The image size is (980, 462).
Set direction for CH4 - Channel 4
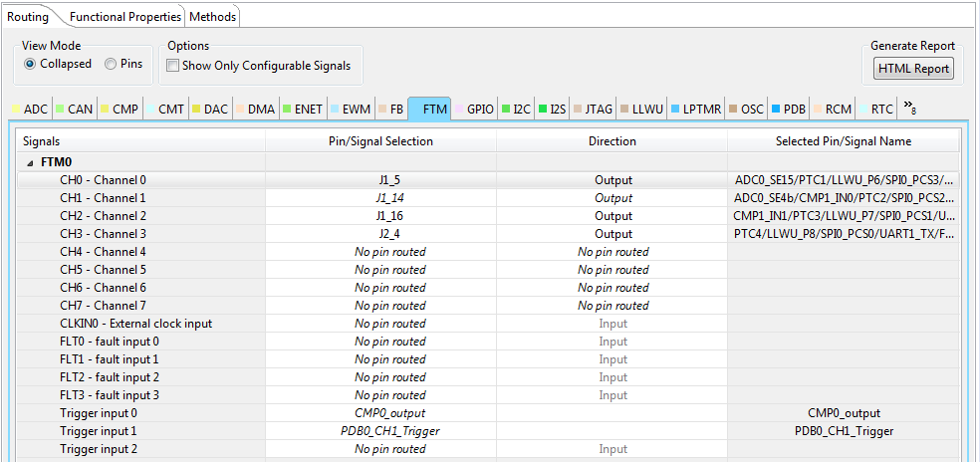coord(612,252)
